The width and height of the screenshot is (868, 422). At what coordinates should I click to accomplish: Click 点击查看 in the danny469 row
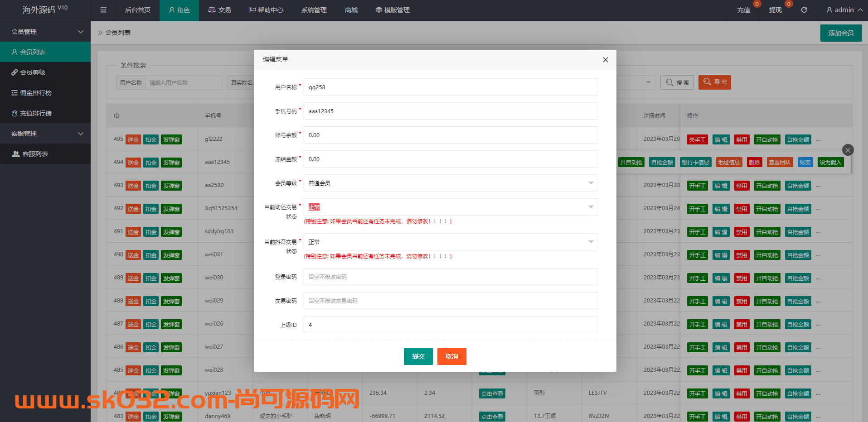tap(492, 417)
